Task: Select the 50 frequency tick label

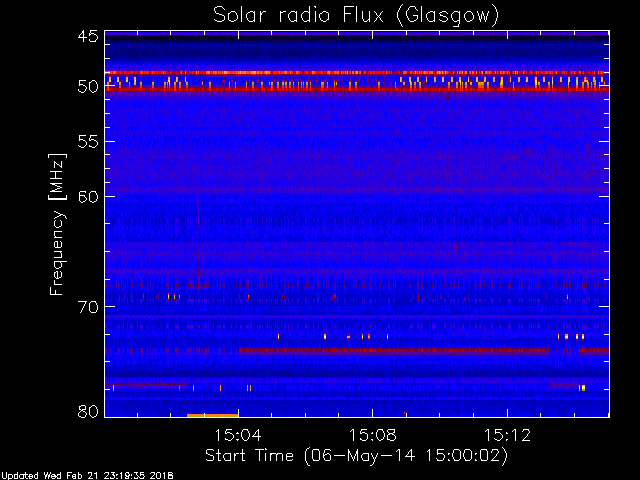Action: 88,87
